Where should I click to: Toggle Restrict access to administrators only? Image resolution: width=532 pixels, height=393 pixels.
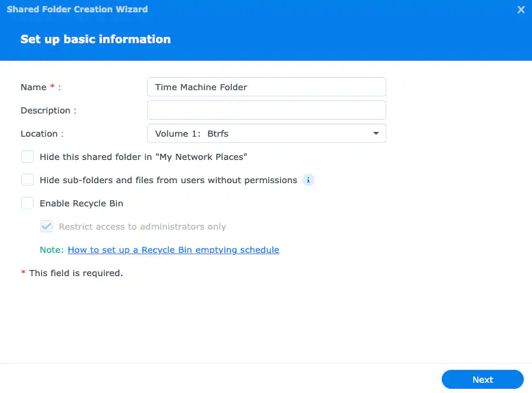tap(46, 226)
